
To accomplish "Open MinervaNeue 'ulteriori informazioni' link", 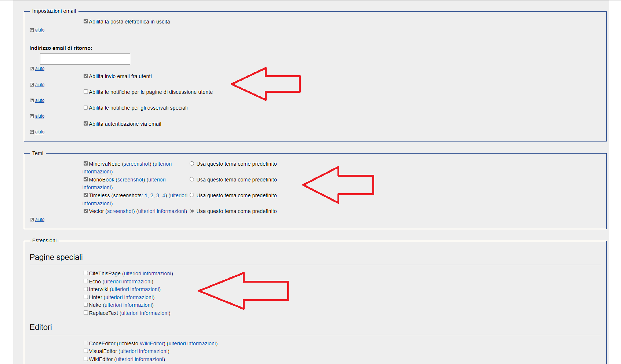I will pyautogui.click(x=162, y=164).
